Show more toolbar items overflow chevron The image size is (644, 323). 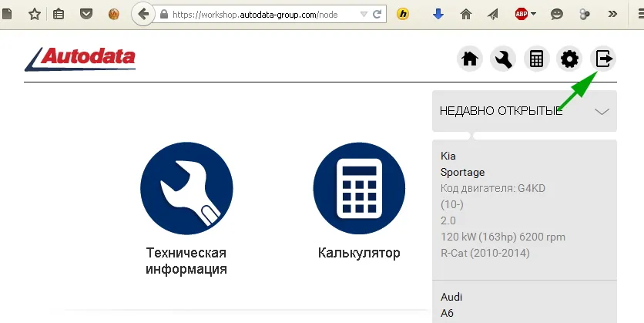point(612,15)
